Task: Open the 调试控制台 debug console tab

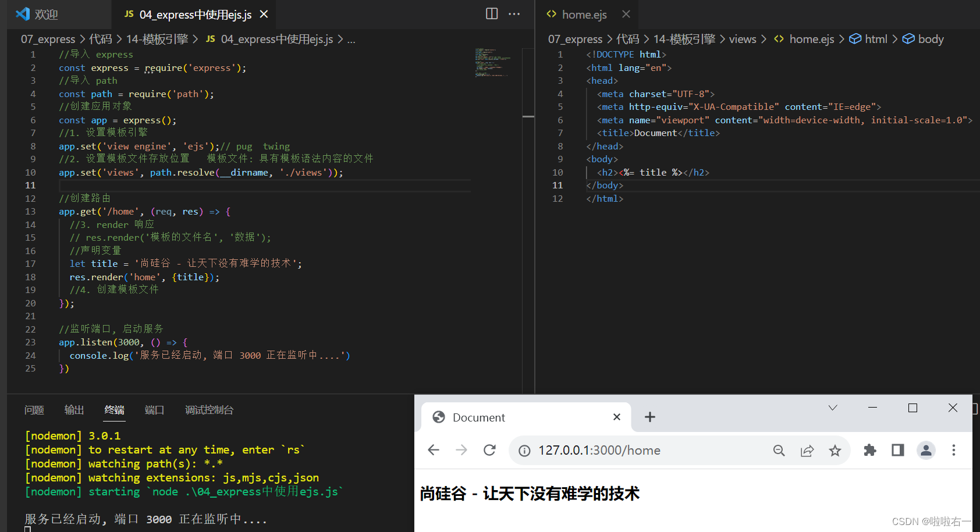Action: coord(209,410)
